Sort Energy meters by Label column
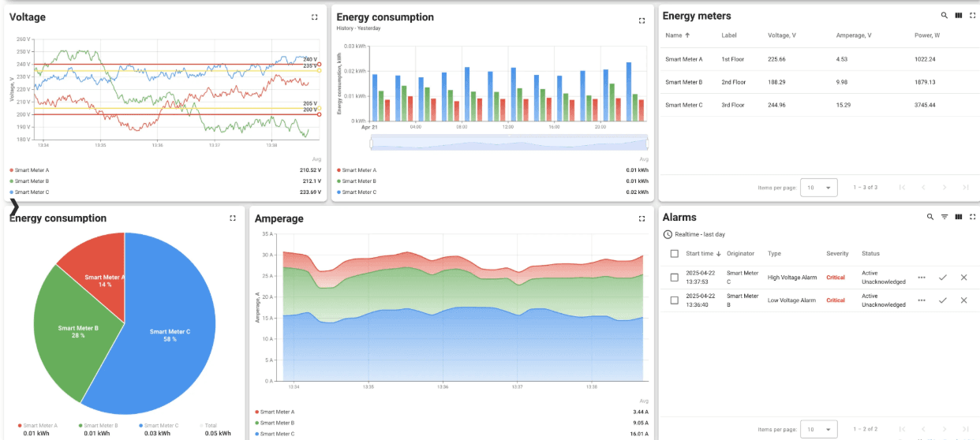980x440 pixels. click(728, 35)
